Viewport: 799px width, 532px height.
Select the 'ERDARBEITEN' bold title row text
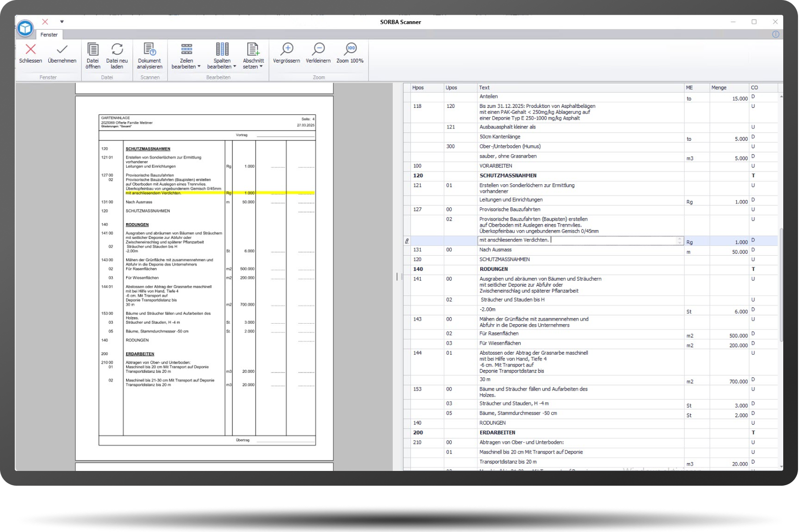click(x=497, y=433)
